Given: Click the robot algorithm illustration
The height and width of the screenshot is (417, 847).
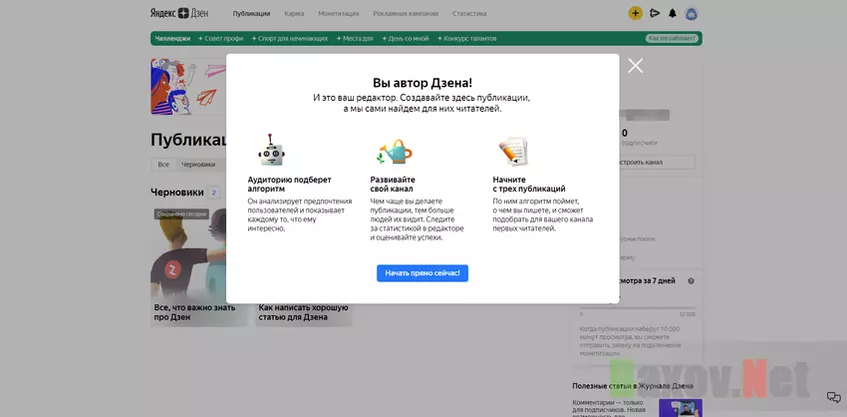Looking at the screenshot, I should pos(271,150).
